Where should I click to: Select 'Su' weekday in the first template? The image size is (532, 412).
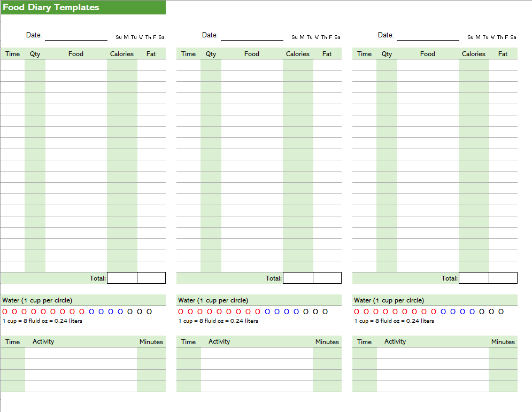coord(118,37)
